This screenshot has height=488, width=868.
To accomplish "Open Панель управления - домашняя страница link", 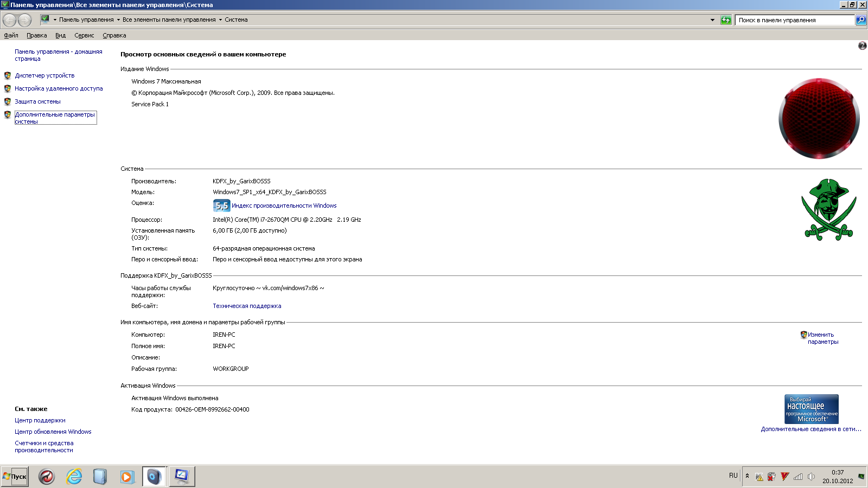I will coord(58,55).
